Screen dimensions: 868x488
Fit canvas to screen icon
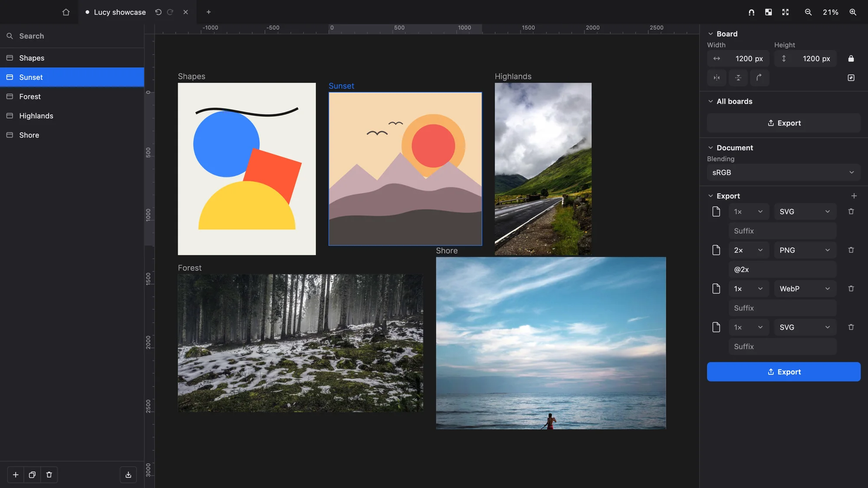click(x=786, y=12)
